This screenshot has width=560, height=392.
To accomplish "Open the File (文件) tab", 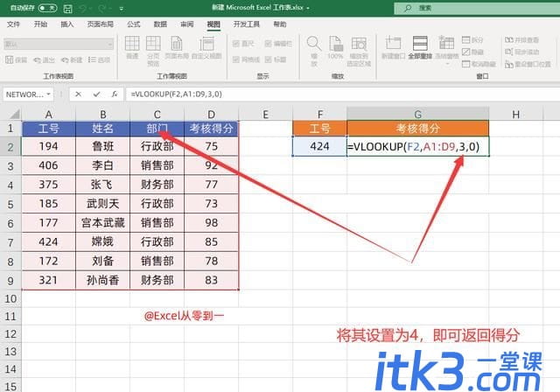I will coord(13,24).
